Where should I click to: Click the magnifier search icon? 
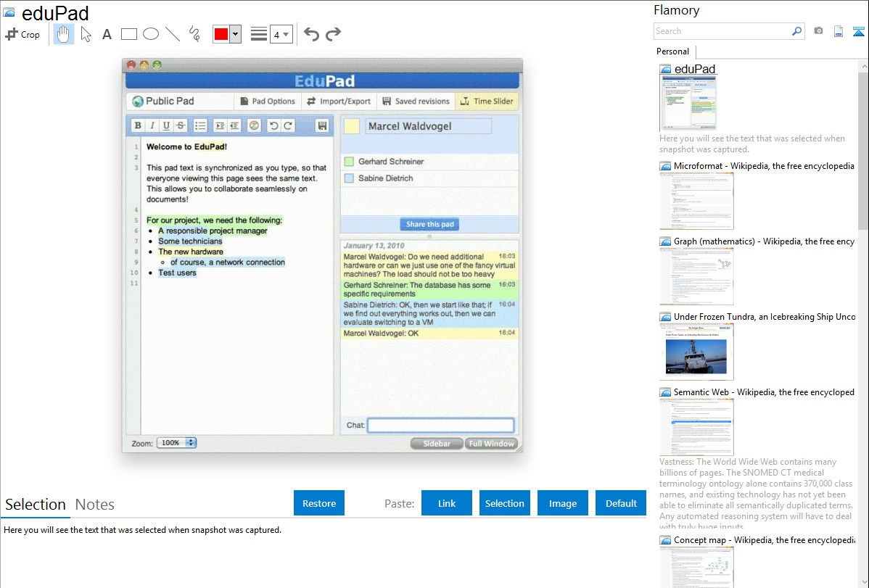click(797, 31)
